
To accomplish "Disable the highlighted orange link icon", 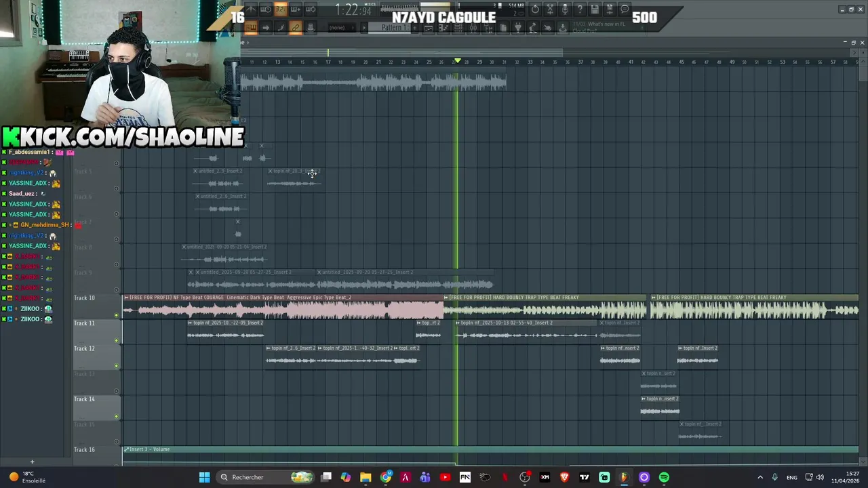I will click(295, 27).
